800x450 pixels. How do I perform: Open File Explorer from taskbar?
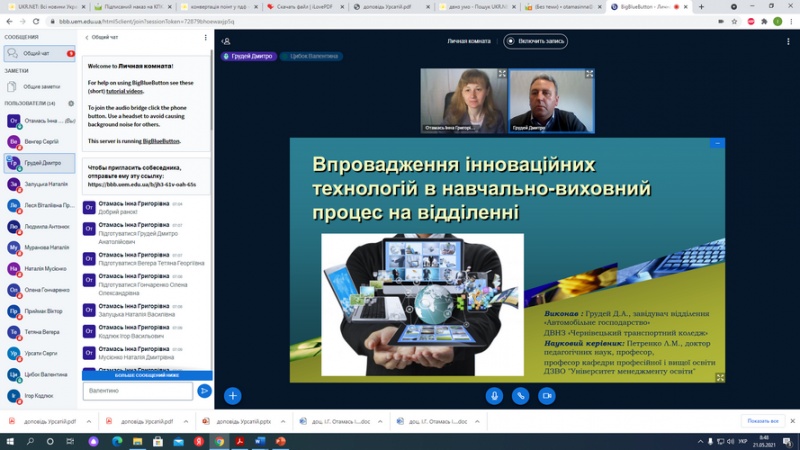pyautogui.click(x=137, y=441)
